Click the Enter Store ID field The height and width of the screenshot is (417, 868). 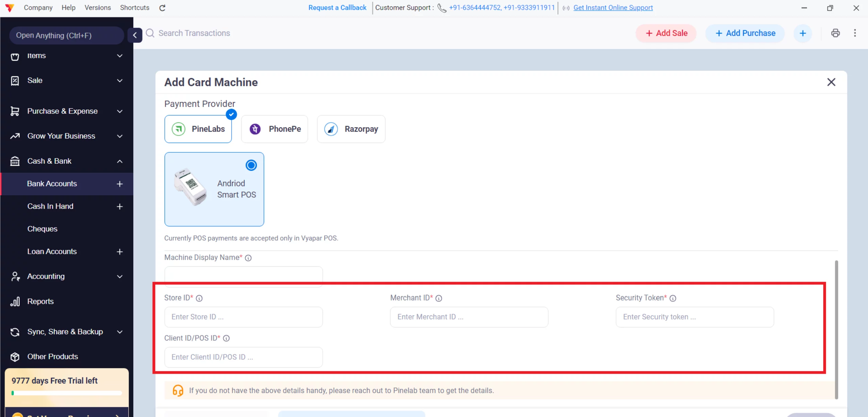coord(243,317)
